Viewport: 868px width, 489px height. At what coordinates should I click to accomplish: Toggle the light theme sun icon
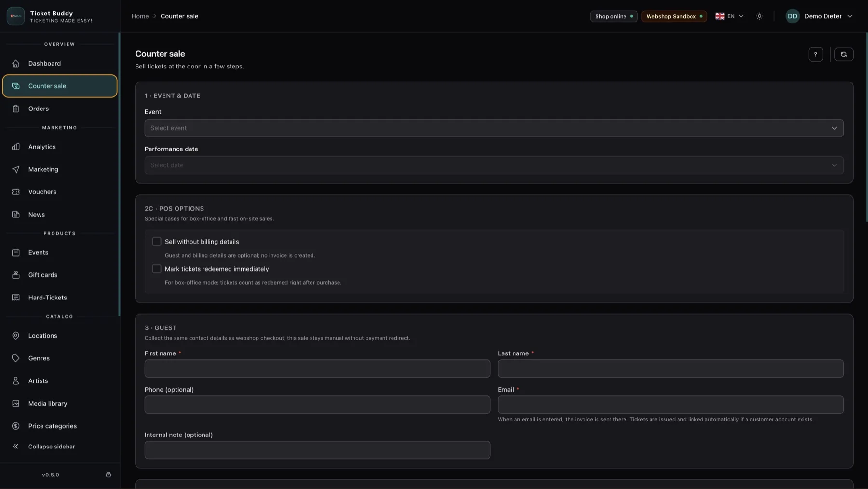759,16
